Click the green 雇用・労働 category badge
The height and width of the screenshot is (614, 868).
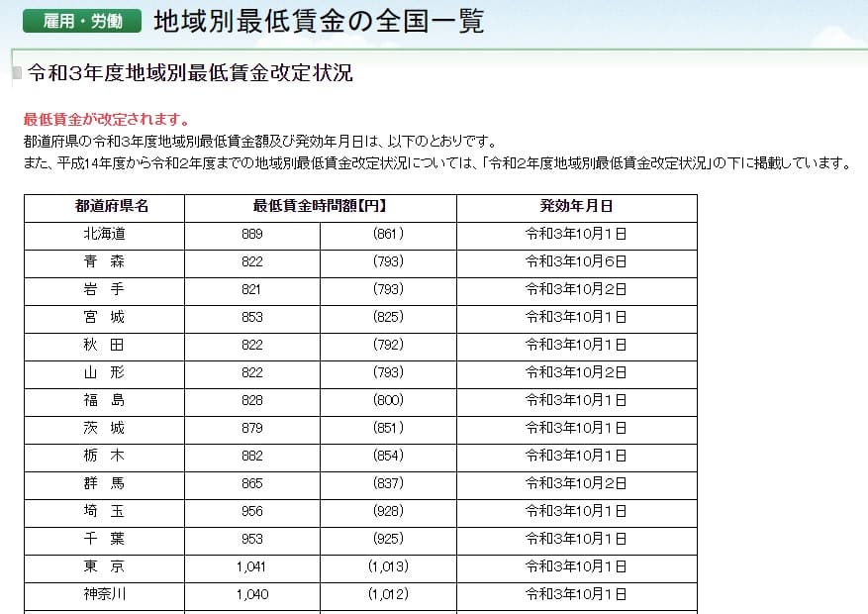coord(82,21)
